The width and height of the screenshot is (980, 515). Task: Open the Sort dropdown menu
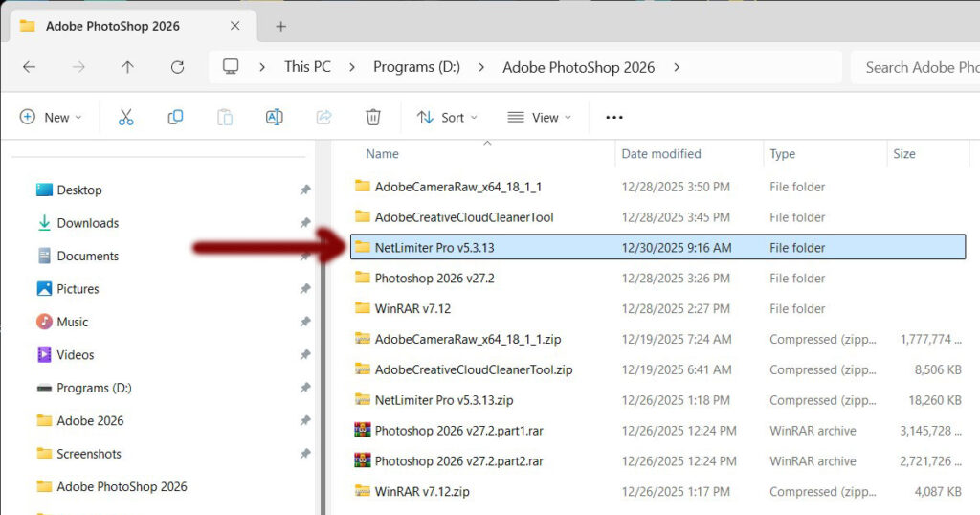click(447, 117)
